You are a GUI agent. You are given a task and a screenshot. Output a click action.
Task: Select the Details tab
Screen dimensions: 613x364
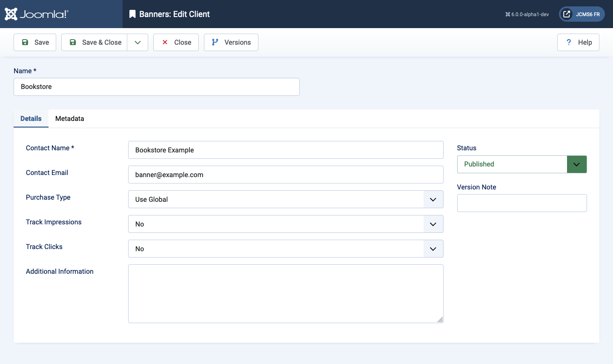coord(31,119)
